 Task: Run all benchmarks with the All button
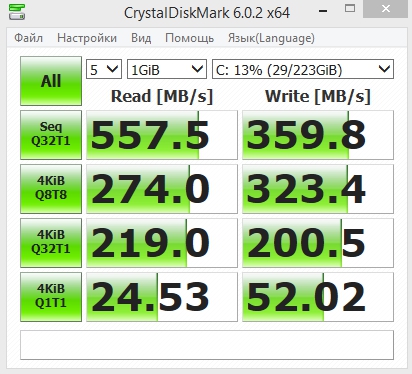[51, 81]
